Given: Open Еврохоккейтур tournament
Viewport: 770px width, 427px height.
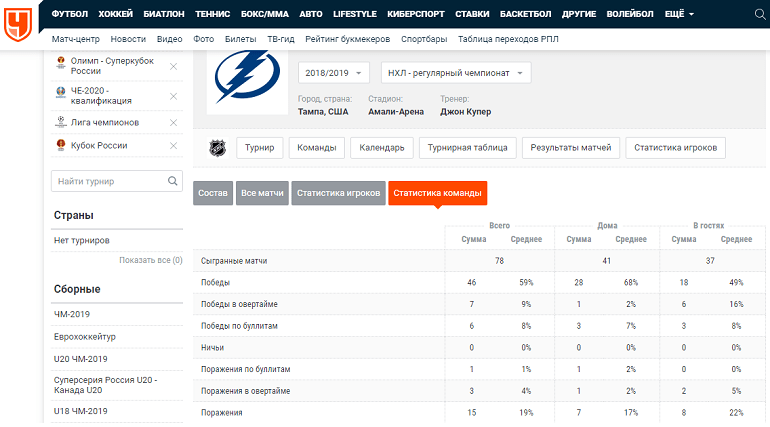Looking at the screenshot, I should coord(84,337).
